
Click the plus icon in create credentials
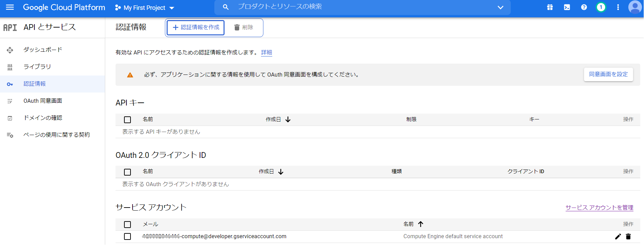(175, 28)
